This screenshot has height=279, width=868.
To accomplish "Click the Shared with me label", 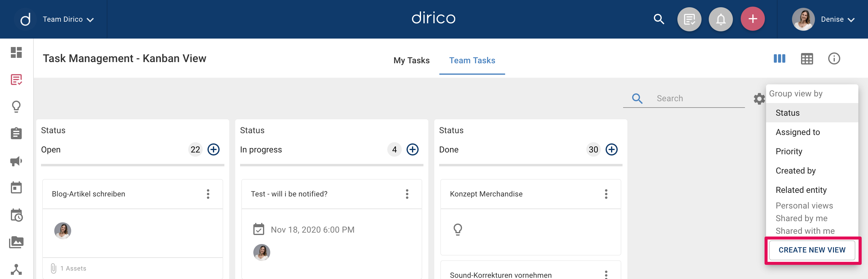I will click(x=805, y=231).
